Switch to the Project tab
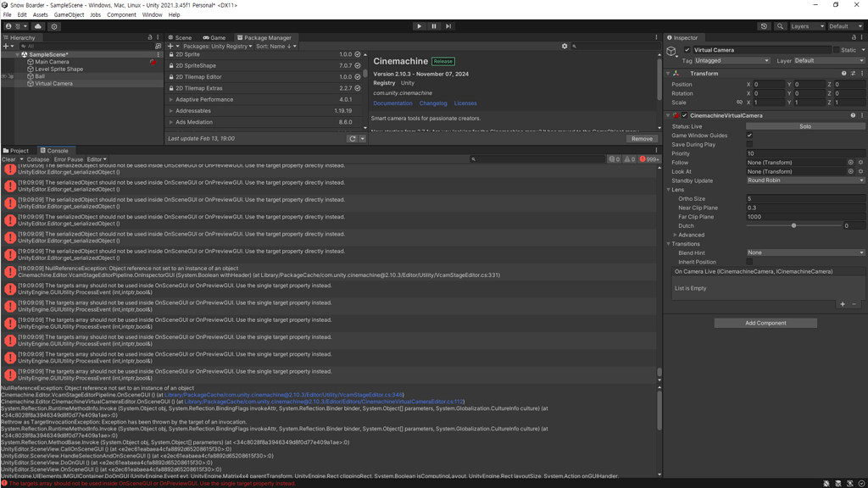 [16, 151]
